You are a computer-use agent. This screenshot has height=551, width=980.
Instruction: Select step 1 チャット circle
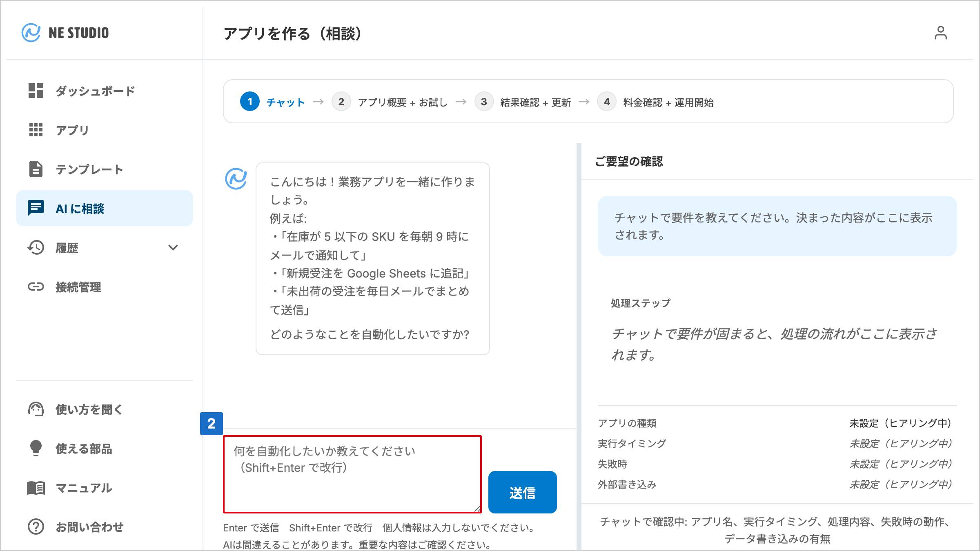pyautogui.click(x=249, y=102)
